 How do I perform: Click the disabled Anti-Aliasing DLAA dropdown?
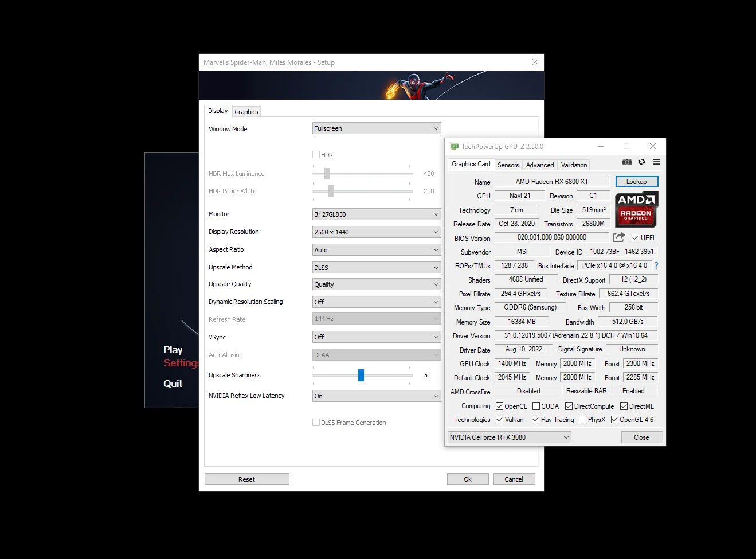(377, 355)
